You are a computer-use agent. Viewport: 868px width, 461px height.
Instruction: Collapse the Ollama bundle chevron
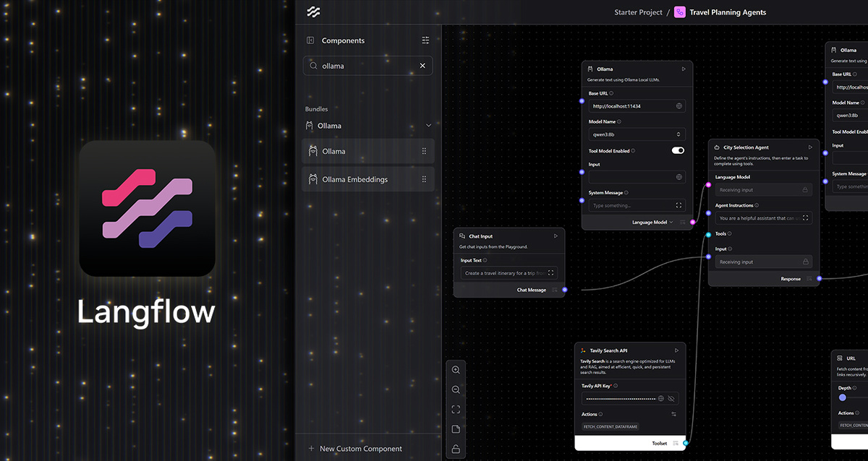(x=428, y=126)
